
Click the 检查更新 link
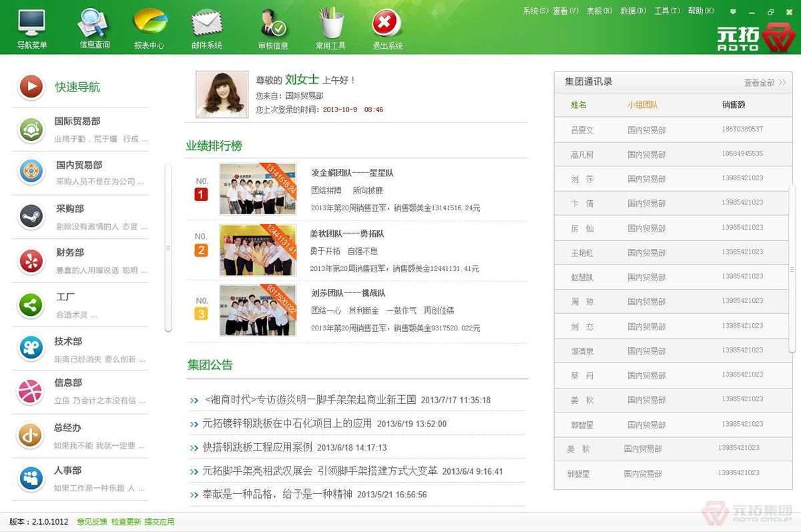(126, 522)
